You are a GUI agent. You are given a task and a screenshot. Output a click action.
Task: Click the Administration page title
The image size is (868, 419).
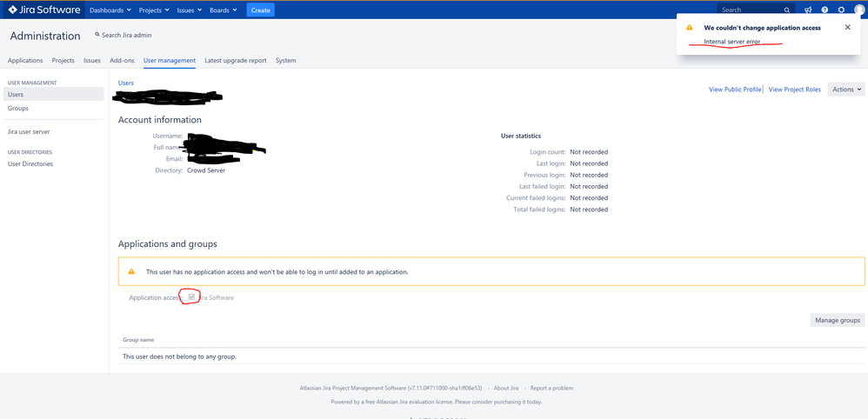click(x=45, y=36)
